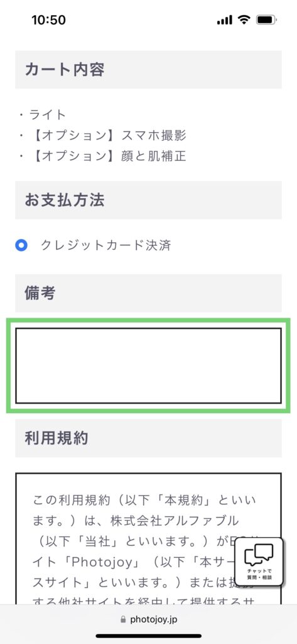Tap the お支払方法 section header
This screenshot has height=644, width=297.
(x=148, y=200)
